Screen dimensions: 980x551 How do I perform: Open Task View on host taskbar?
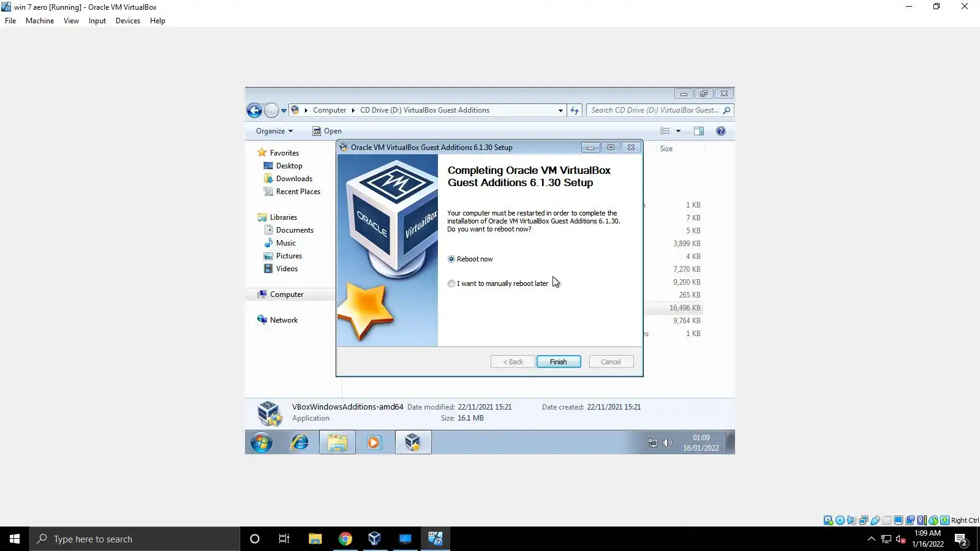[x=284, y=539]
